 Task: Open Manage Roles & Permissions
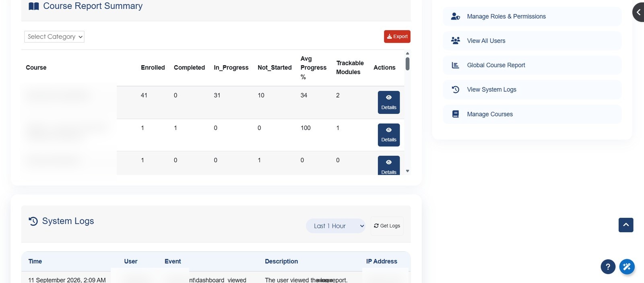pos(532,17)
